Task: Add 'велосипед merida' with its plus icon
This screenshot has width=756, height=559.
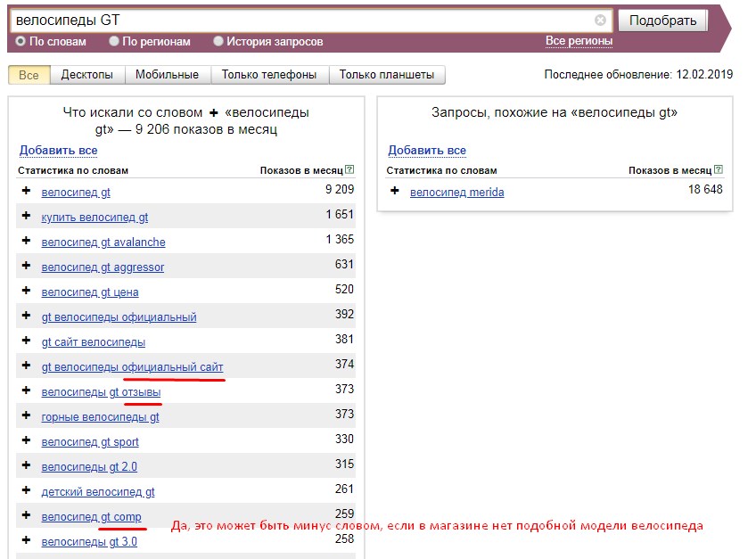Action: tap(394, 191)
